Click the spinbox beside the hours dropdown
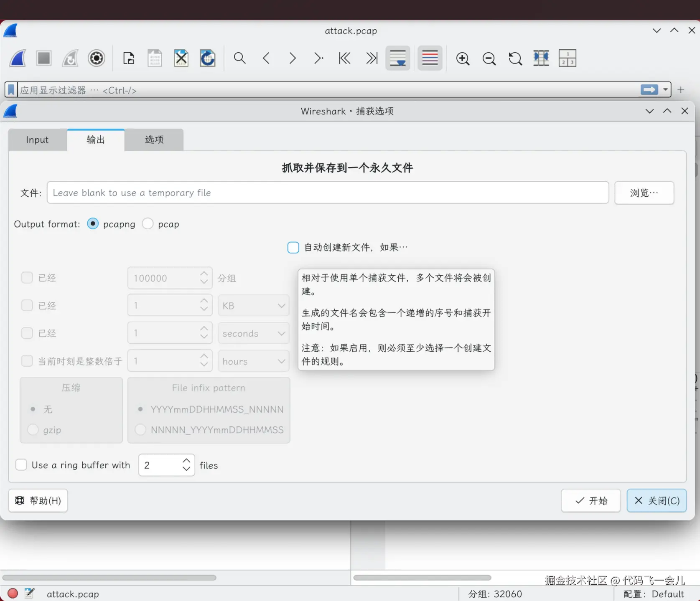This screenshot has height=601, width=700. click(x=170, y=361)
